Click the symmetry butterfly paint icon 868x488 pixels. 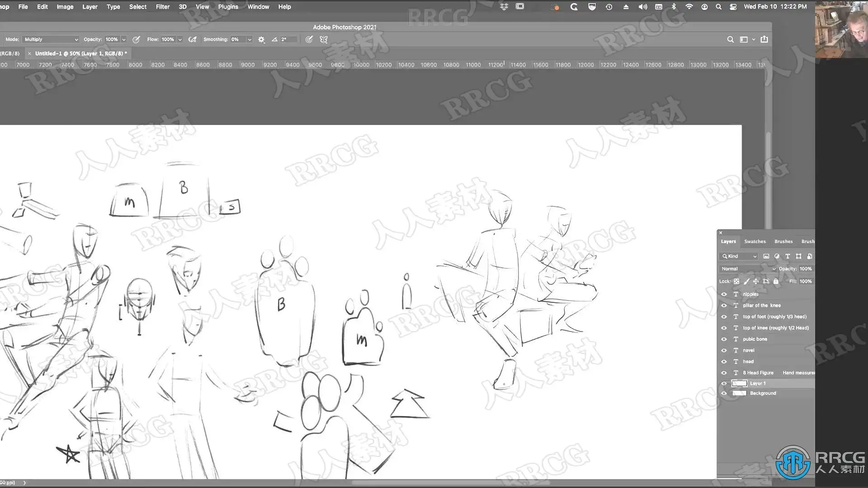(324, 39)
